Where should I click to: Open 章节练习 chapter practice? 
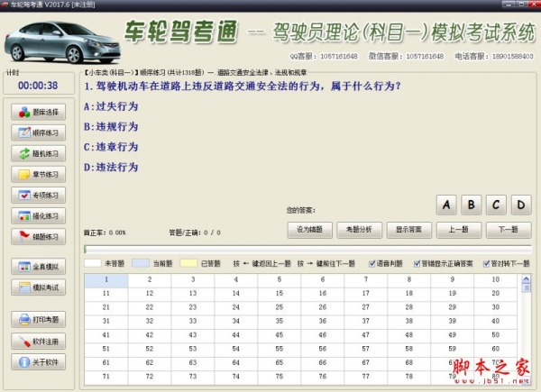coord(38,175)
